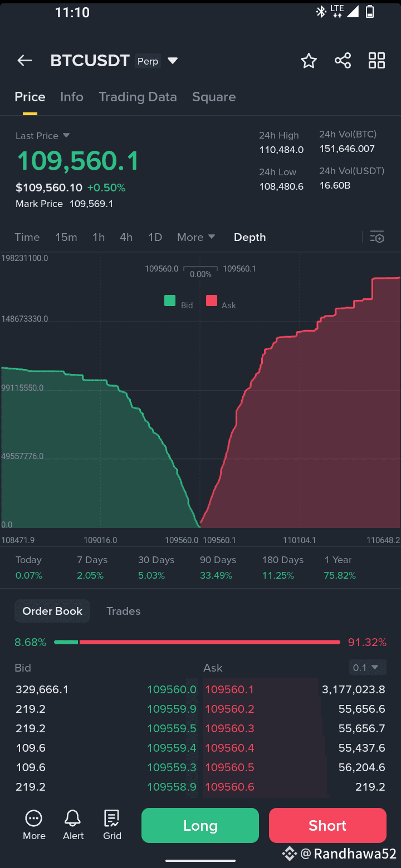Open the grid layout menu icon at top right

pyautogui.click(x=377, y=61)
